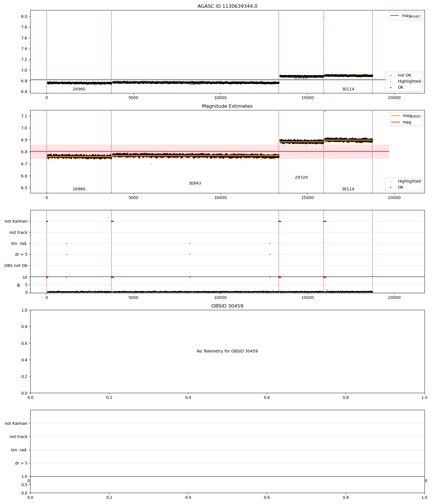Click the 8.0 tick on the top plot
The image size is (432, 504).
coord(24,16)
